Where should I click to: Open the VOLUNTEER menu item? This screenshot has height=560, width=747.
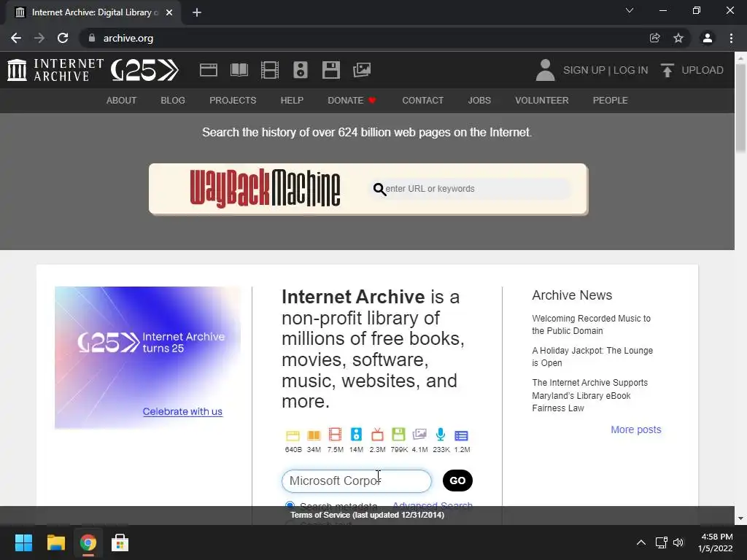pos(542,101)
